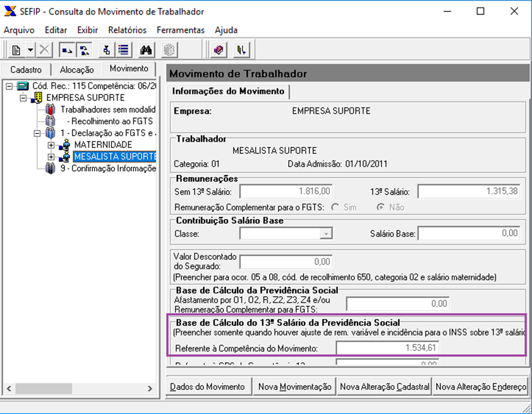The height and width of the screenshot is (414, 532).
Task: Click the red binder icon of Trabalhadores sem modalidade
Action: point(50,109)
